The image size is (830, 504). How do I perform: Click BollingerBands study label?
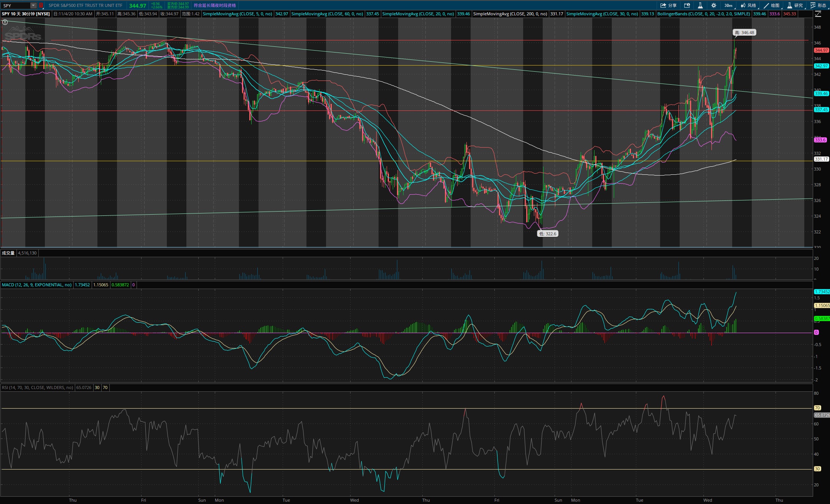703,14
